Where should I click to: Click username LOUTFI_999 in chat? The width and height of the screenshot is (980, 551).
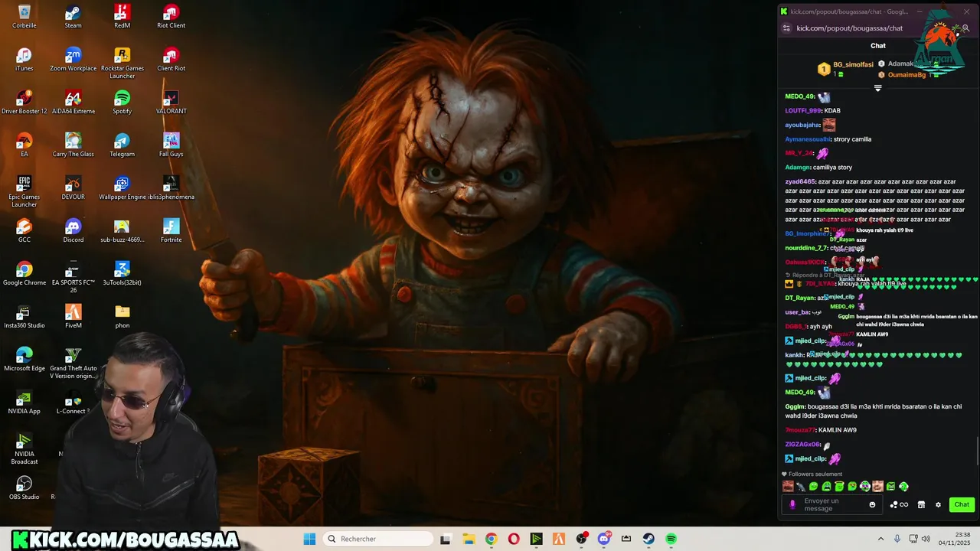(x=803, y=110)
